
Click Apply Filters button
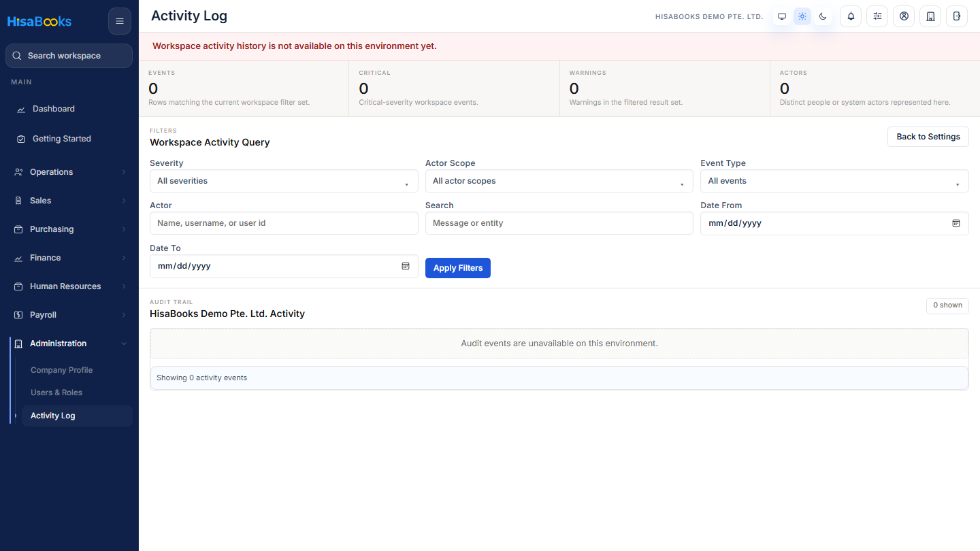(458, 268)
